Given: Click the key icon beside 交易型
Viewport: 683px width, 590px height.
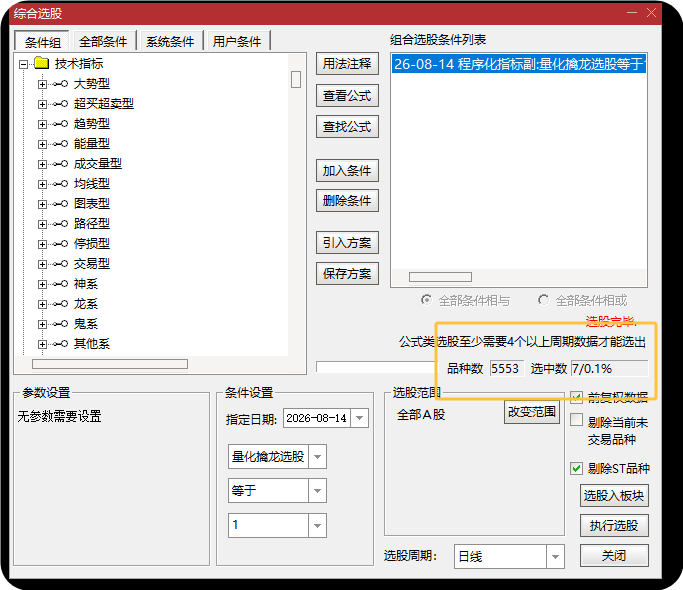Looking at the screenshot, I should (61, 264).
